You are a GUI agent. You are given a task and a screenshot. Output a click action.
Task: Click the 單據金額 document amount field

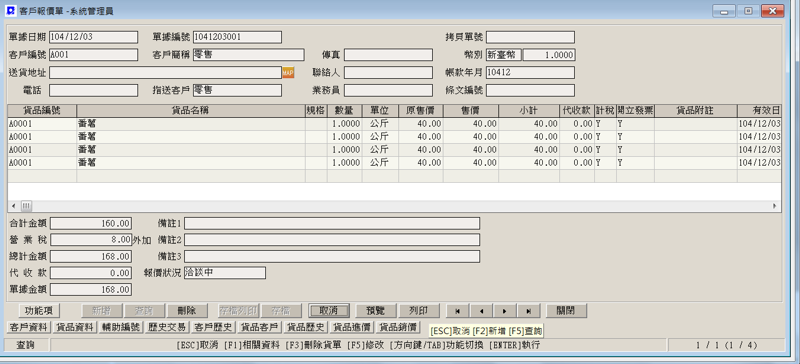91,289
